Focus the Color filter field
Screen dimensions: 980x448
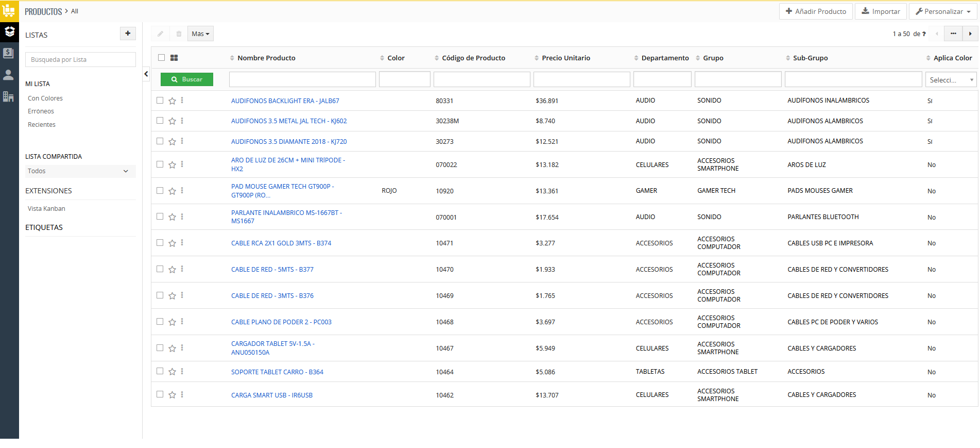tap(405, 79)
